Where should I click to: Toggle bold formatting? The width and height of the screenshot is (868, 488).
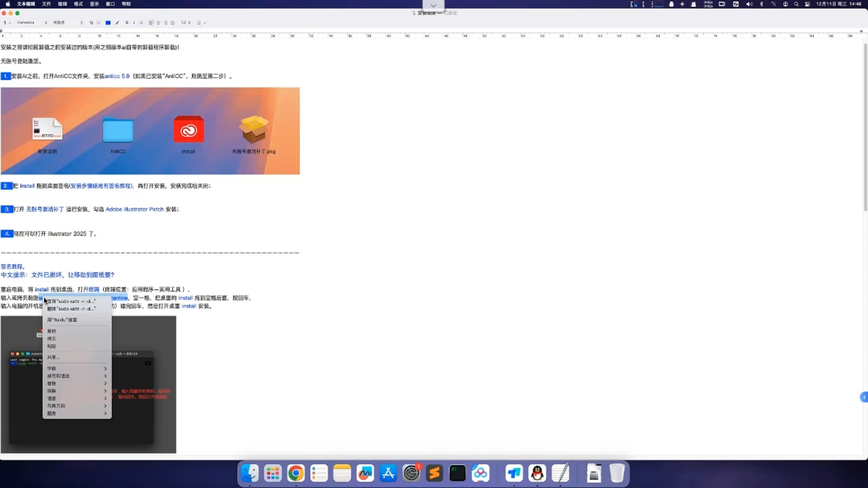[127, 23]
